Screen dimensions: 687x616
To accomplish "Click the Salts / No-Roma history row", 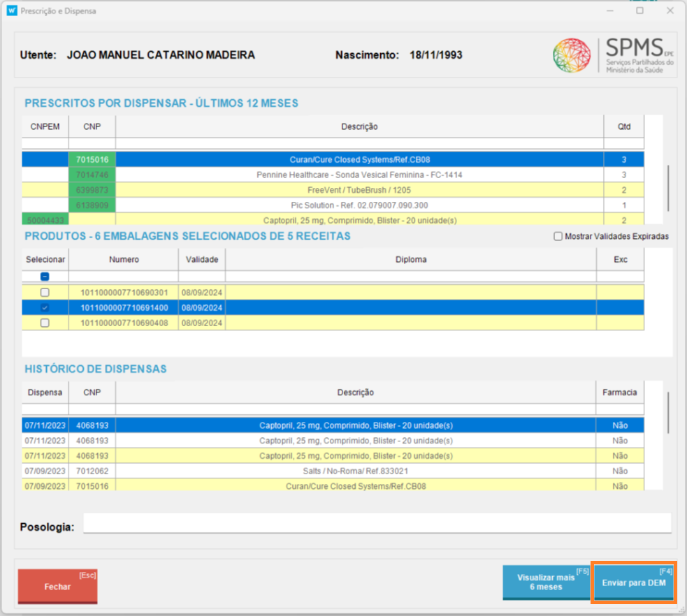I will point(356,471).
